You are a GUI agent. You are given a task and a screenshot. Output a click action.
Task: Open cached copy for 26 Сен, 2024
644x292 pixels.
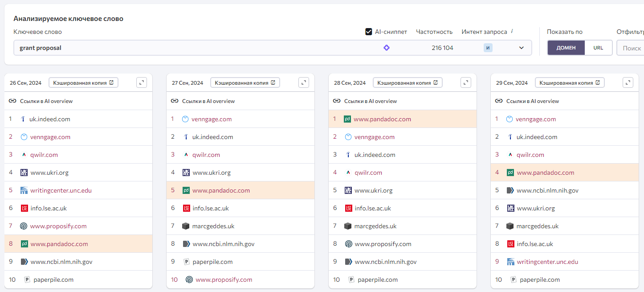(x=83, y=82)
